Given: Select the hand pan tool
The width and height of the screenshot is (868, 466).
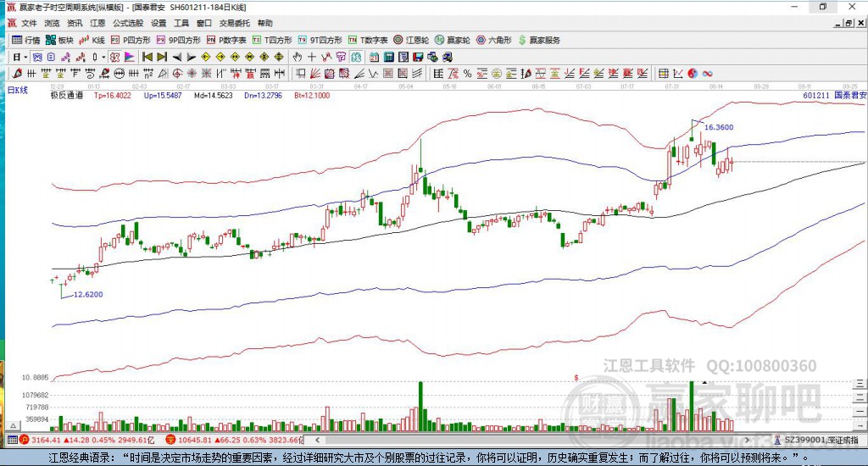Looking at the screenshot, I should (298, 57).
